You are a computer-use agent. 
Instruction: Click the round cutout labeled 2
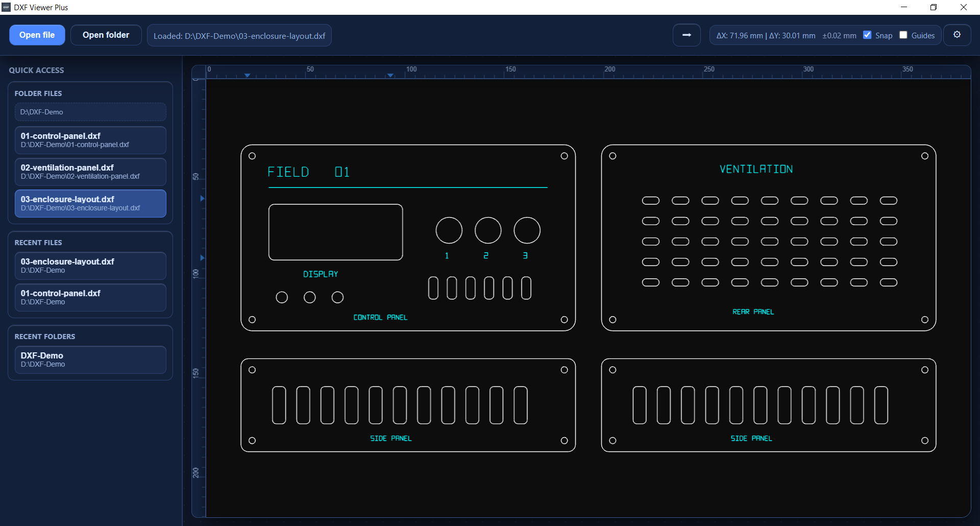488,230
